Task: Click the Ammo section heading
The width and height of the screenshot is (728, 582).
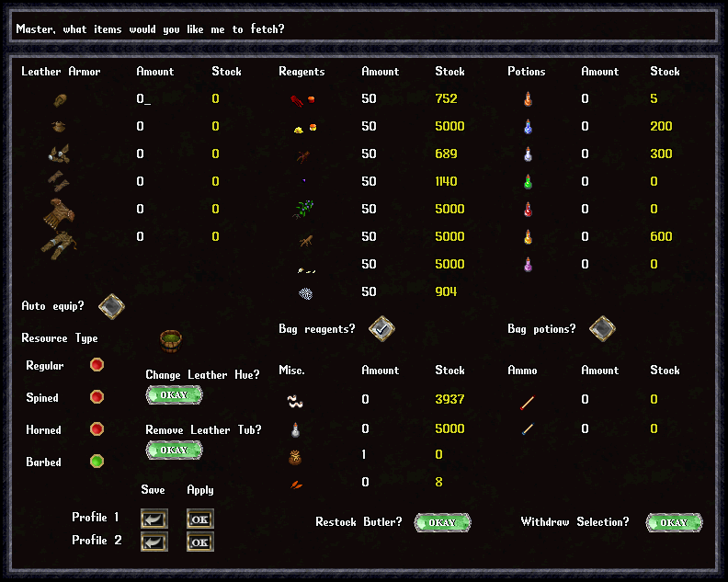Action: 522,371
